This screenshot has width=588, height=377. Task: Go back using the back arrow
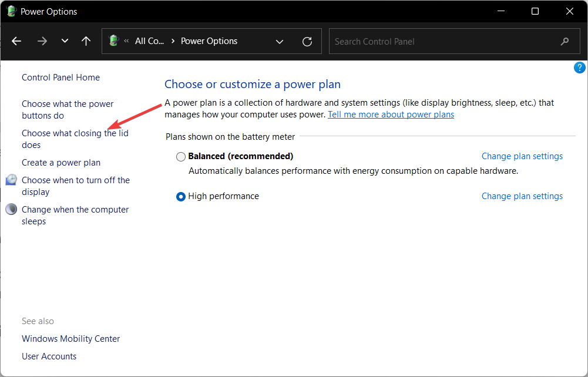[x=16, y=41]
